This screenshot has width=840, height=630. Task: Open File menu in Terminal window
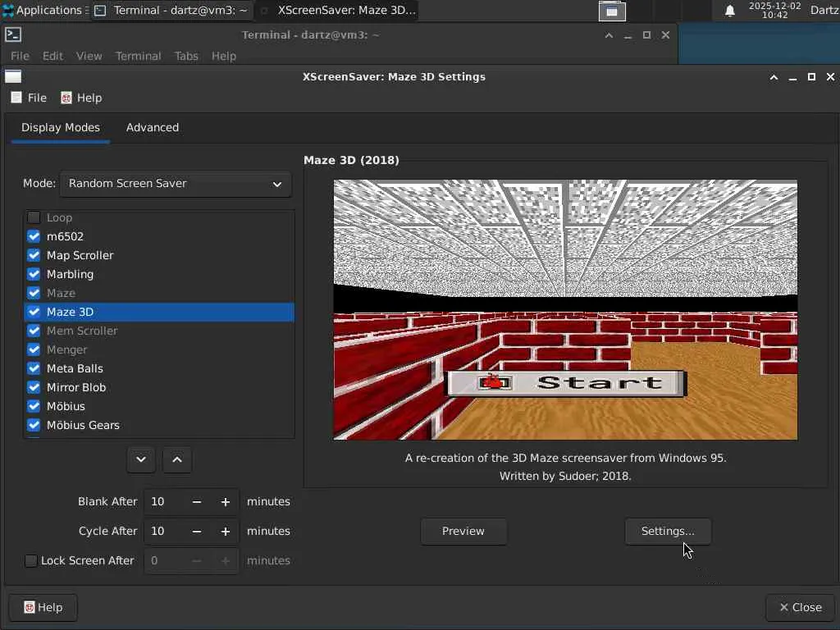point(20,56)
